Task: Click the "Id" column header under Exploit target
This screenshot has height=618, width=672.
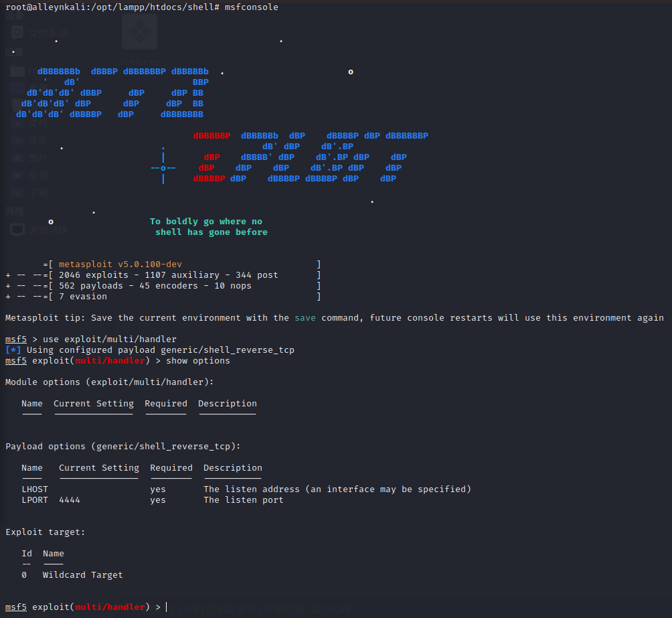Action: click(27, 554)
